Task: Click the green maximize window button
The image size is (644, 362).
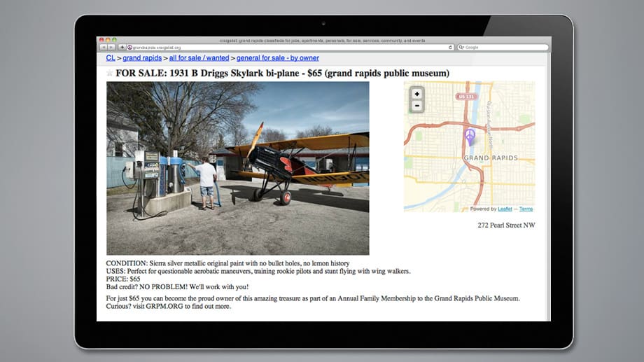Action: coord(115,40)
